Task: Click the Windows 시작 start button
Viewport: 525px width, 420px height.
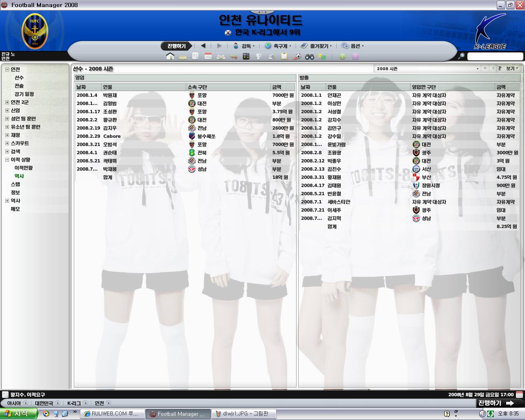Action: tap(18, 414)
